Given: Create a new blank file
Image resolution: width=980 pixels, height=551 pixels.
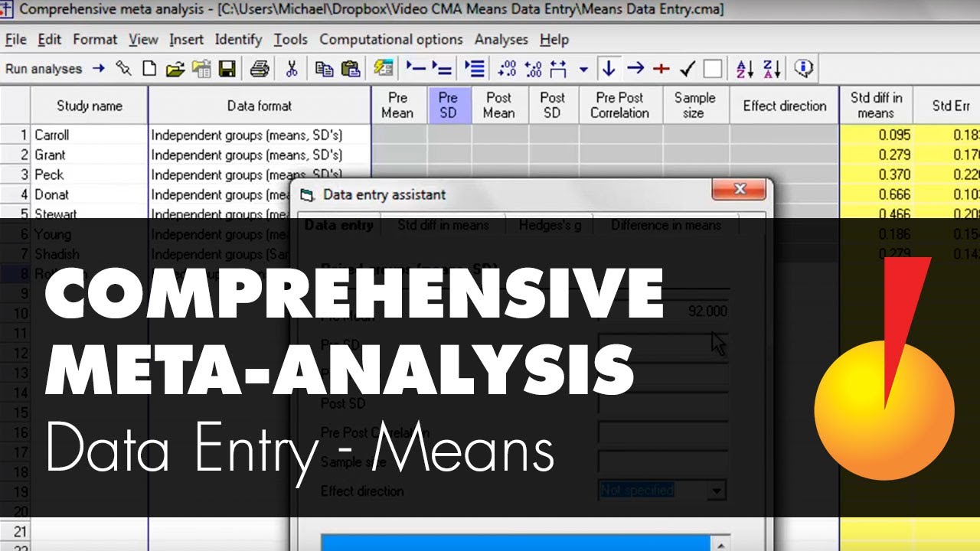Looking at the screenshot, I should pos(149,69).
